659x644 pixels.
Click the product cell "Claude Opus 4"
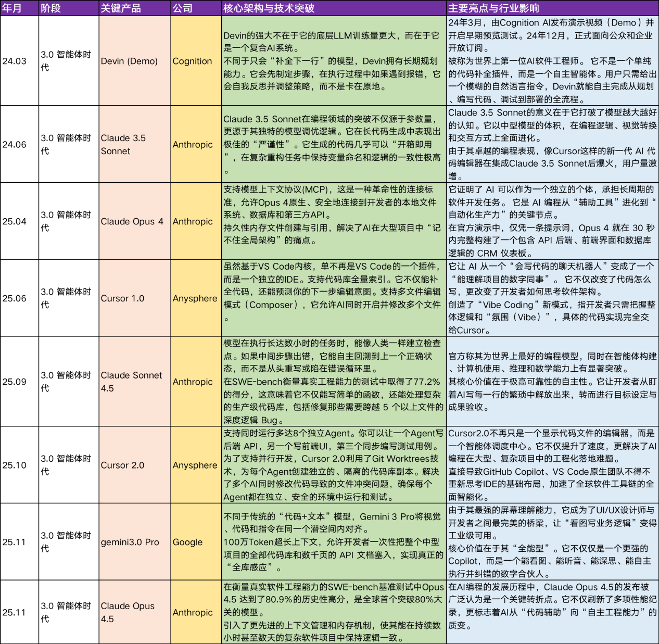135,221
